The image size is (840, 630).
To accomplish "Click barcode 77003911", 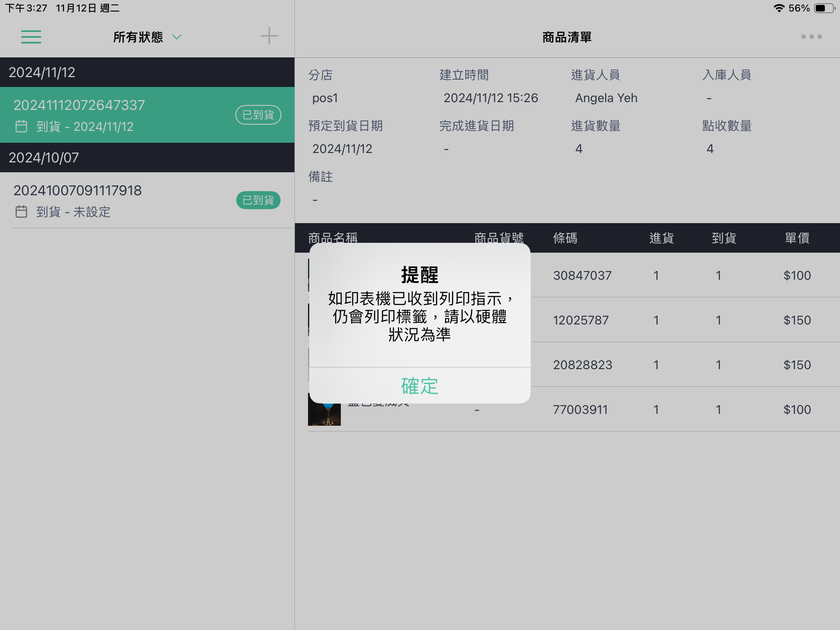I will [580, 409].
